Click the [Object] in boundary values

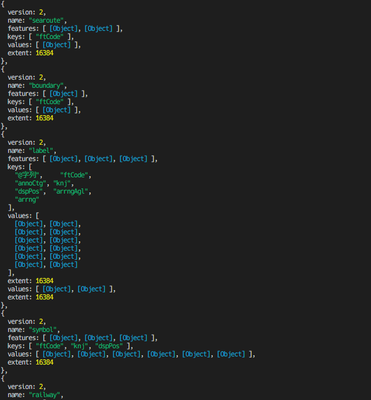coord(56,110)
